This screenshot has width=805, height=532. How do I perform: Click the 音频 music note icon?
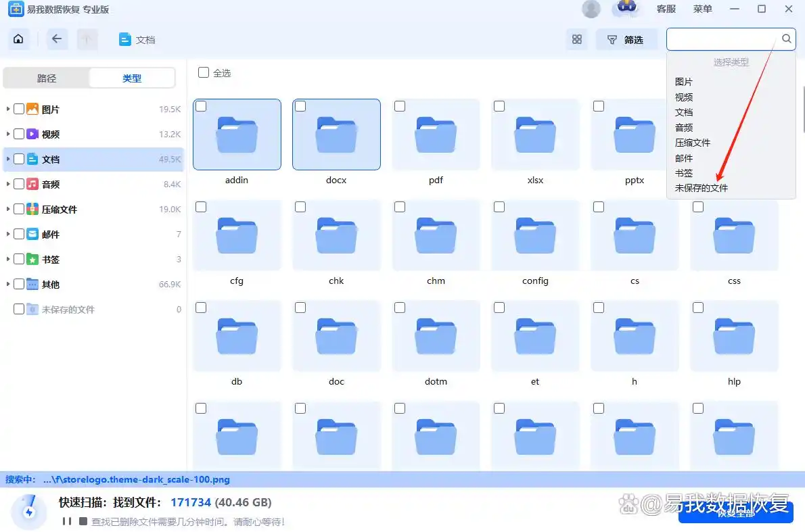pyautogui.click(x=31, y=184)
